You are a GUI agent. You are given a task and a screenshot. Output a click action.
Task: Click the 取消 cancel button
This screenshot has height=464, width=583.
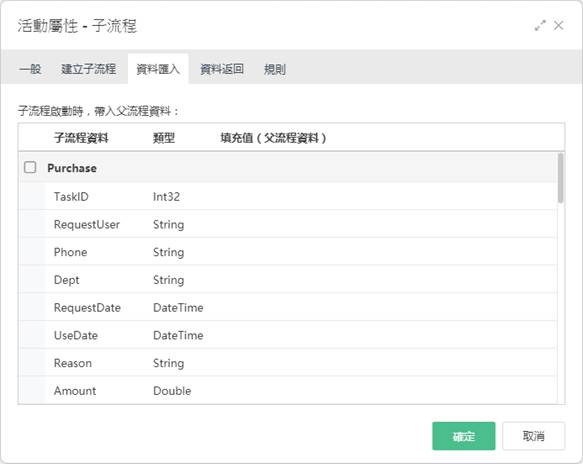(534, 436)
